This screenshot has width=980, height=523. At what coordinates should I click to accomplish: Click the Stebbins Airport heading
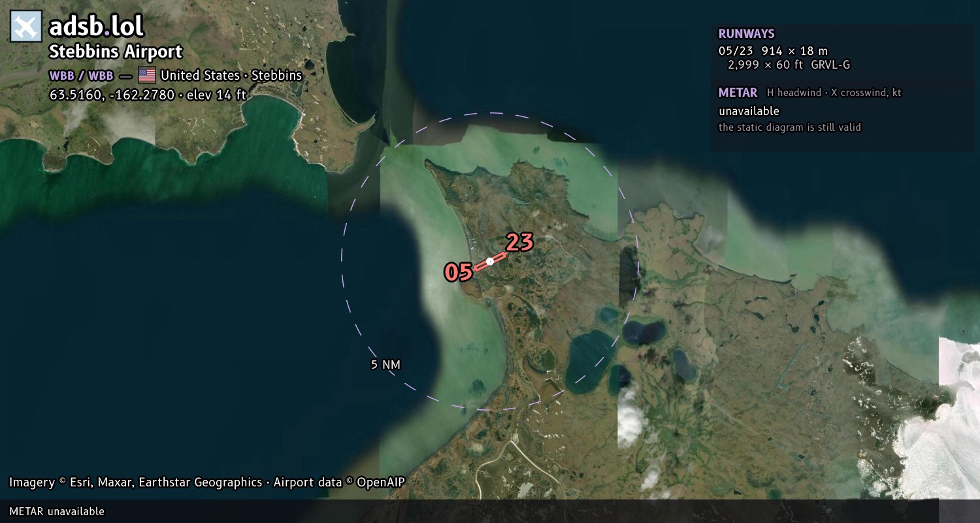[x=116, y=52]
